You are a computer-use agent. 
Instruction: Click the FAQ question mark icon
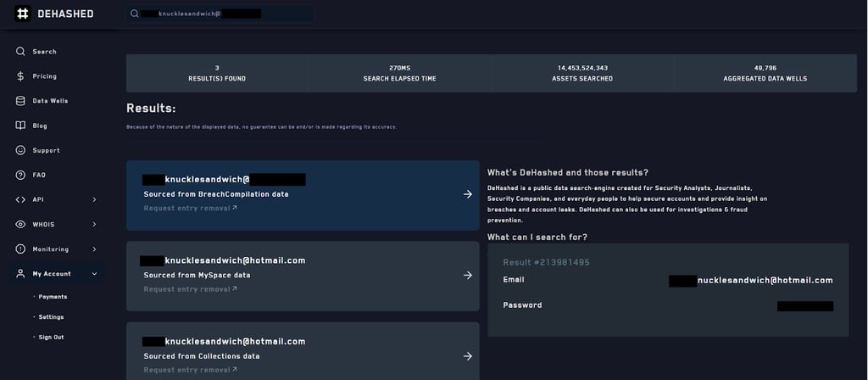(x=20, y=175)
